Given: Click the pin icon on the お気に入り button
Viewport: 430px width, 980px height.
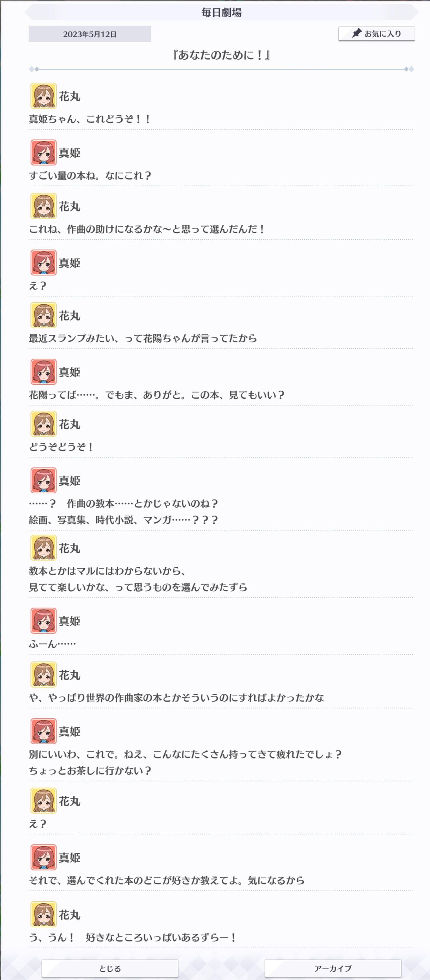Looking at the screenshot, I should [x=356, y=33].
